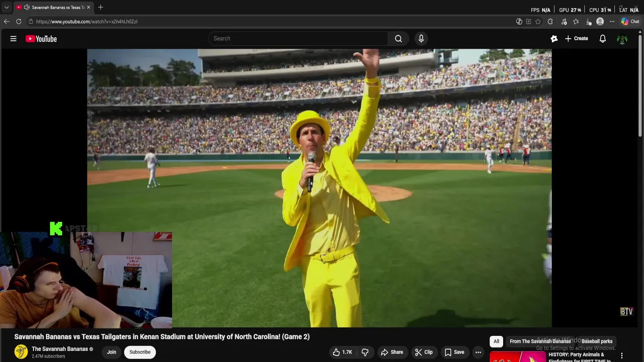This screenshot has width=644, height=362.
Task: Click the starred badge icon beside Create
Action: [554, 39]
